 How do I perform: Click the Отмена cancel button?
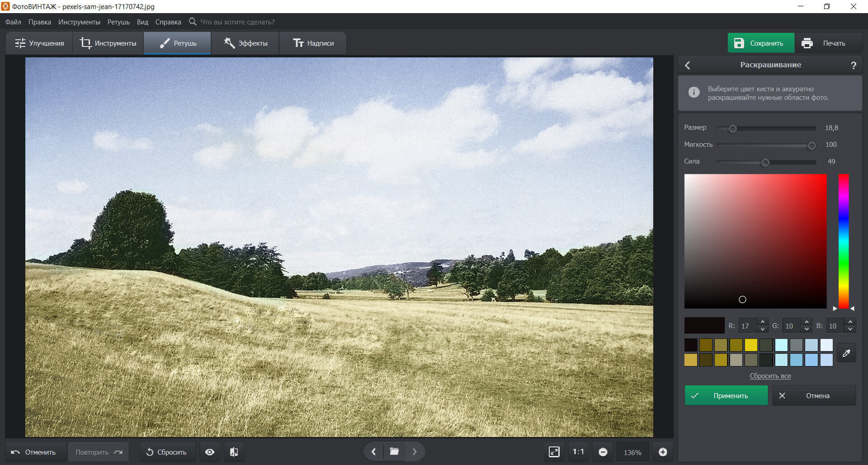click(x=814, y=395)
